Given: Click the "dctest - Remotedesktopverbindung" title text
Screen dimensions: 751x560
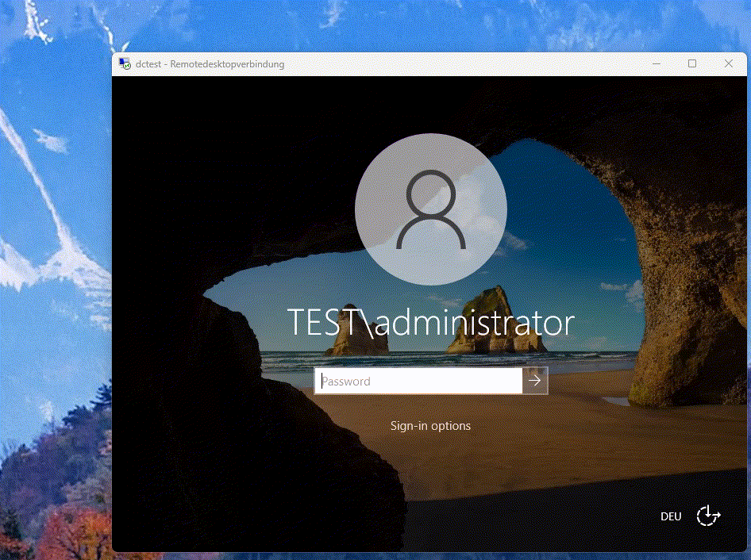Looking at the screenshot, I should tap(210, 64).
